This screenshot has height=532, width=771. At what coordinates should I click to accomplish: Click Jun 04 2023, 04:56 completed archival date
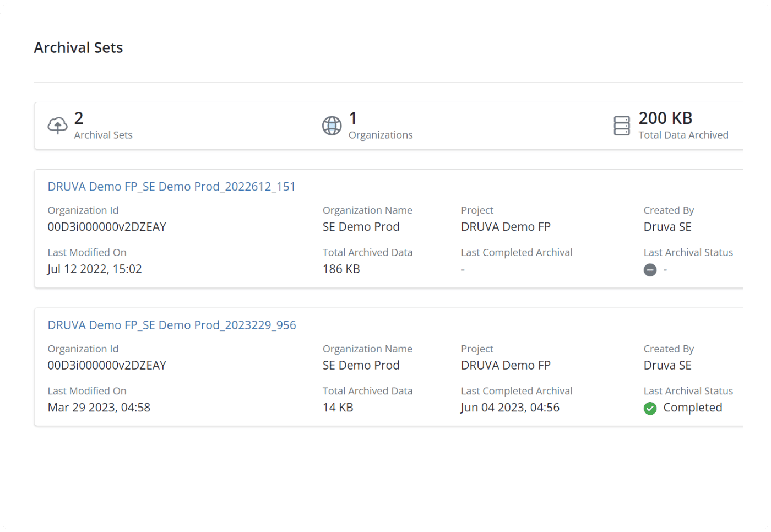point(510,408)
